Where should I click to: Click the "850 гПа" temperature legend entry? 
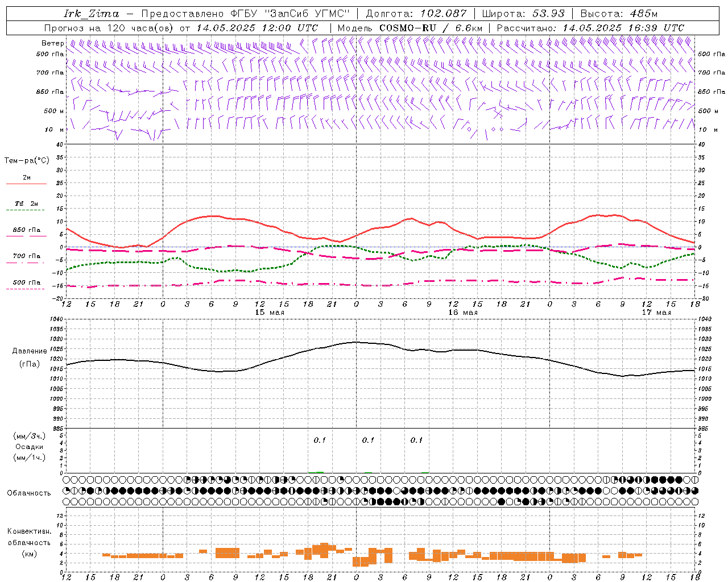27,230
